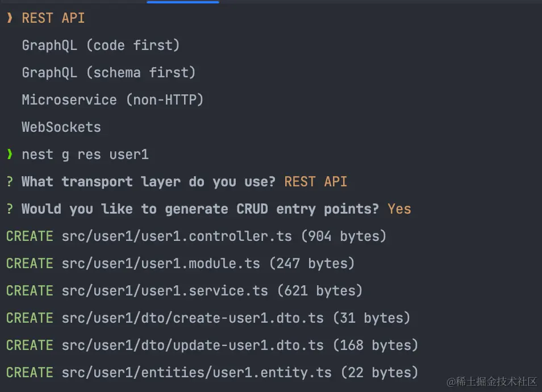Open the update-user1.dto.ts file path
The width and height of the screenshot is (542, 392).
click(193, 345)
